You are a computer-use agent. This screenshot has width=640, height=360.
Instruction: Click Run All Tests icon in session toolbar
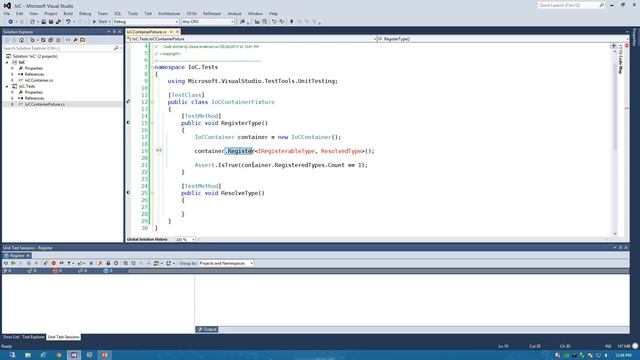[13, 263]
